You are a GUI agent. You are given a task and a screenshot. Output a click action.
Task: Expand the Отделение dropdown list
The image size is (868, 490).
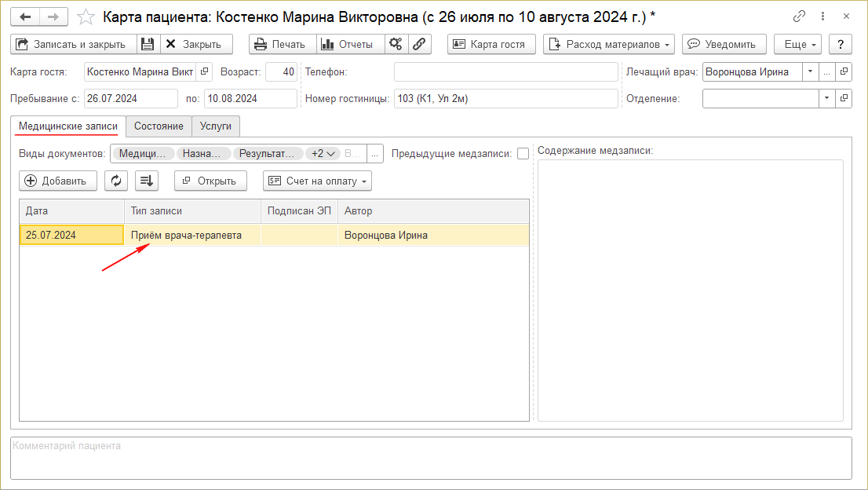coord(826,99)
